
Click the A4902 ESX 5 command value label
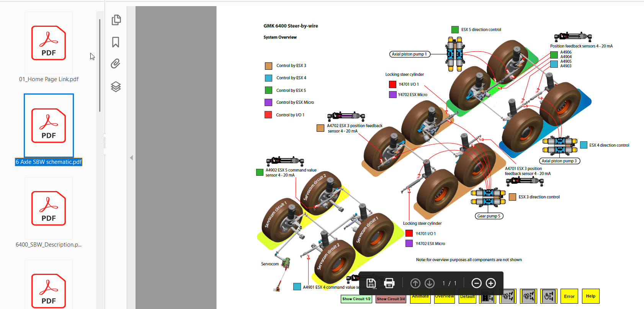[x=291, y=173]
